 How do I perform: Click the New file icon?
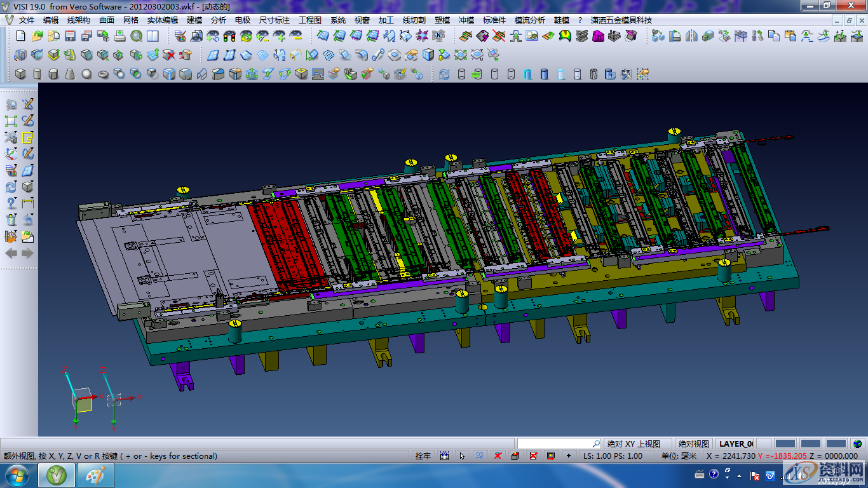click(x=20, y=36)
